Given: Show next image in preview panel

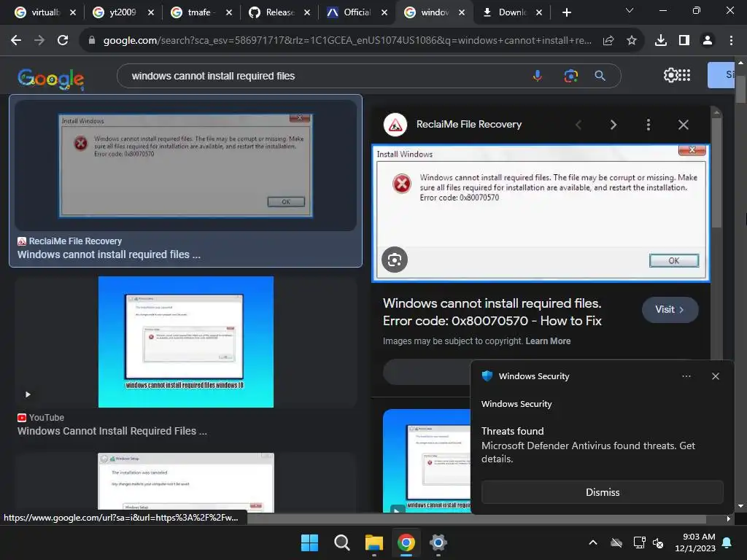Looking at the screenshot, I should tap(614, 125).
